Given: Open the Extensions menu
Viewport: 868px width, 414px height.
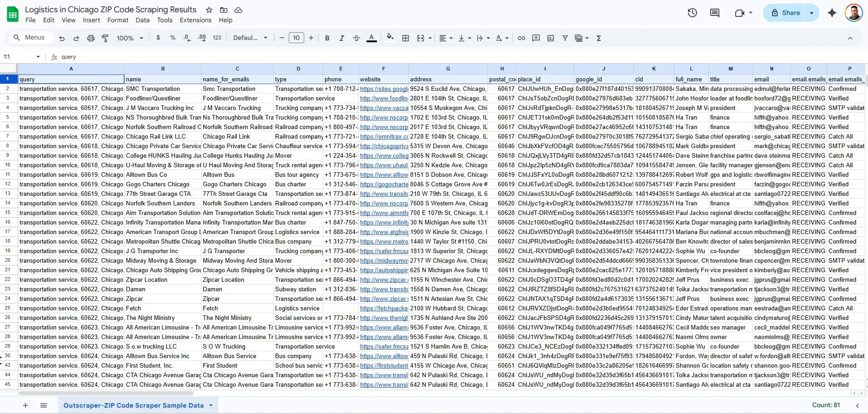Looking at the screenshot, I should click(x=196, y=20).
